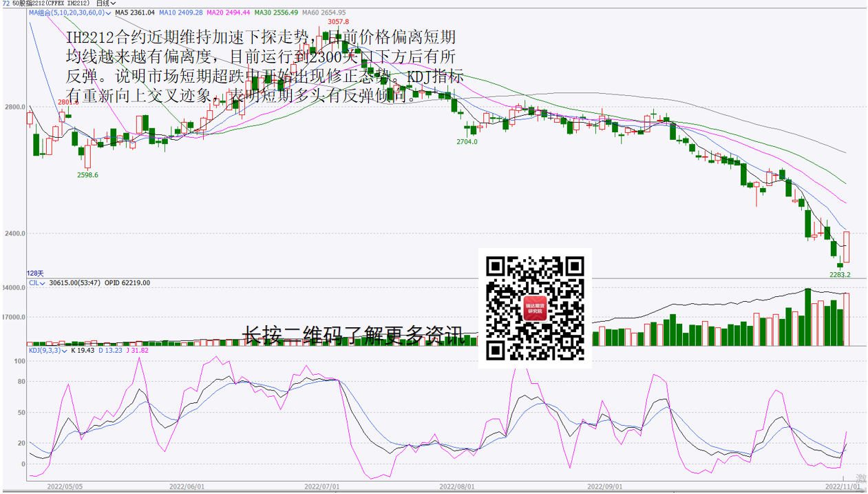Screen dimensions: 868x494
Task: Click the OPID 62219.00 open interest label
Action: click(127, 283)
